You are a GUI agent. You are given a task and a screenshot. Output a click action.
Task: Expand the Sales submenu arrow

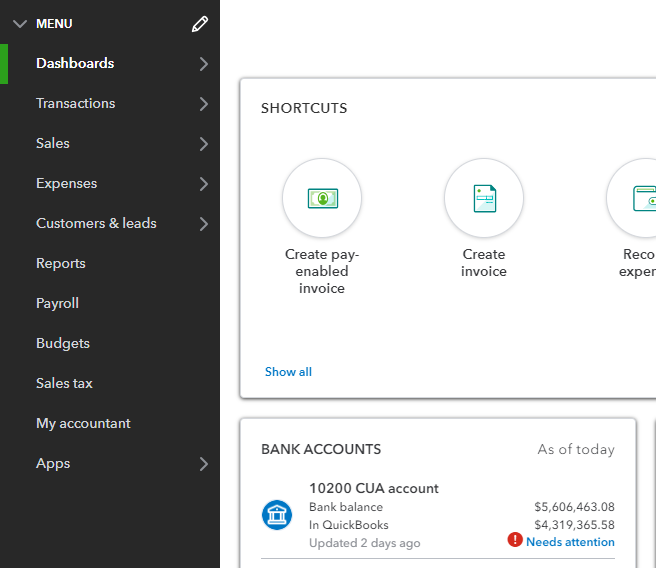coord(204,144)
